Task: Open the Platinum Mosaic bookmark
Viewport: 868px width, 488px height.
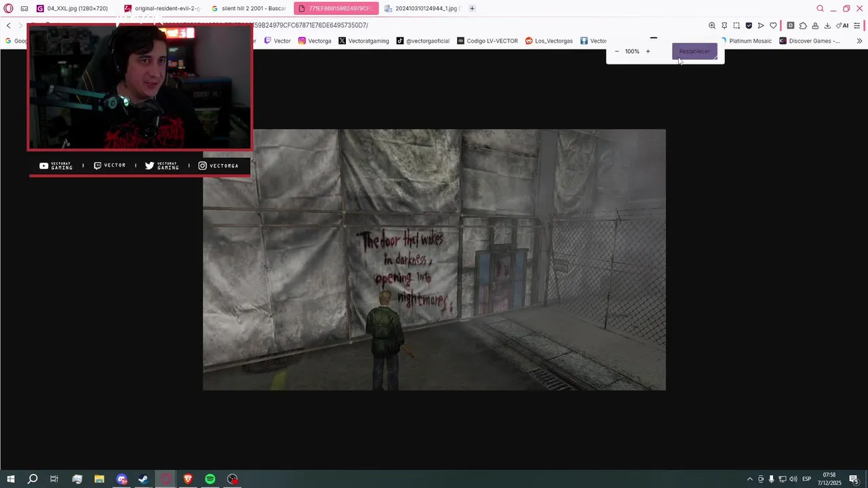Action: coord(746,41)
